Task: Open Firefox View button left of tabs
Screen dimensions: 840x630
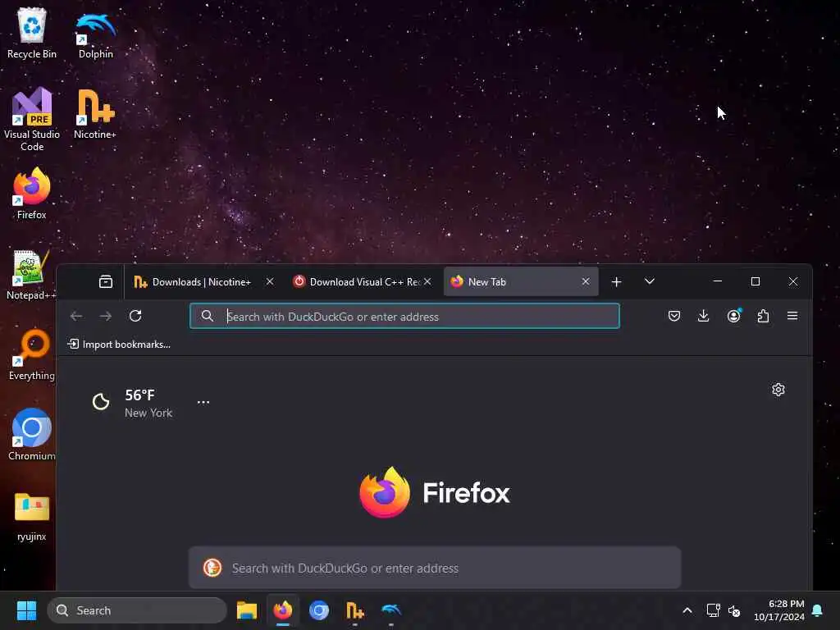Action: click(106, 282)
